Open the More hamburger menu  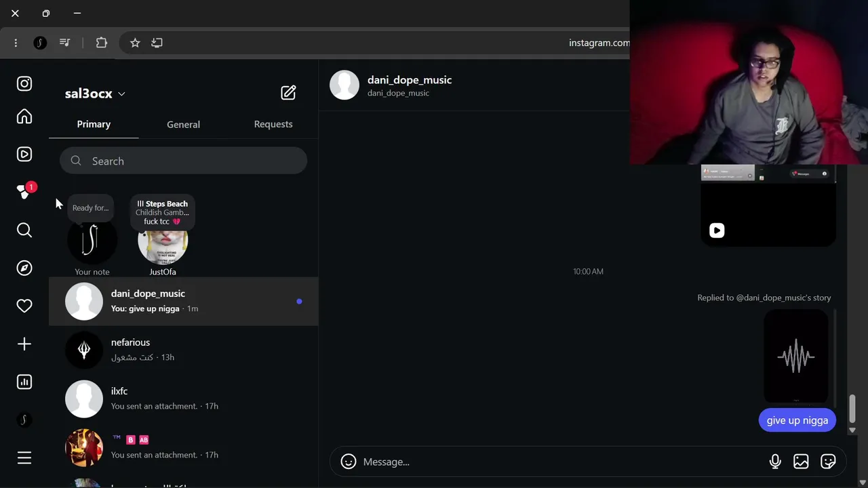pyautogui.click(x=24, y=458)
